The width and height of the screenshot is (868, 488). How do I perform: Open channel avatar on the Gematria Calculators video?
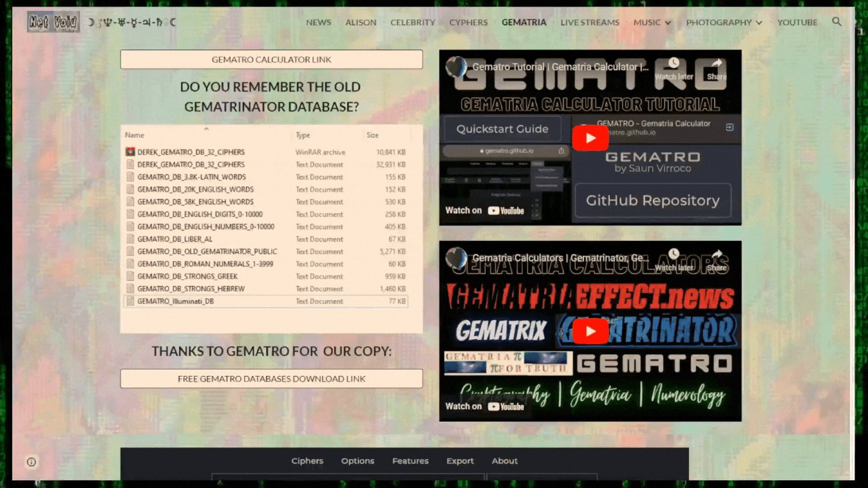coord(456,258)
